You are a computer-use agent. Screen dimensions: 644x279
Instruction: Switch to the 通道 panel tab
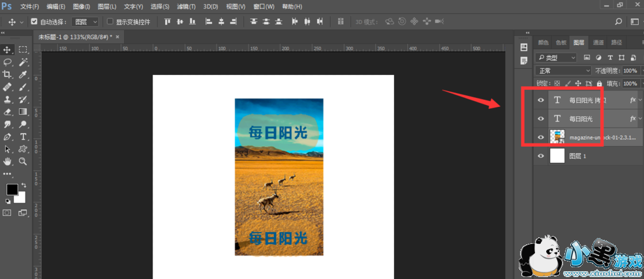(x=598, y=42)
